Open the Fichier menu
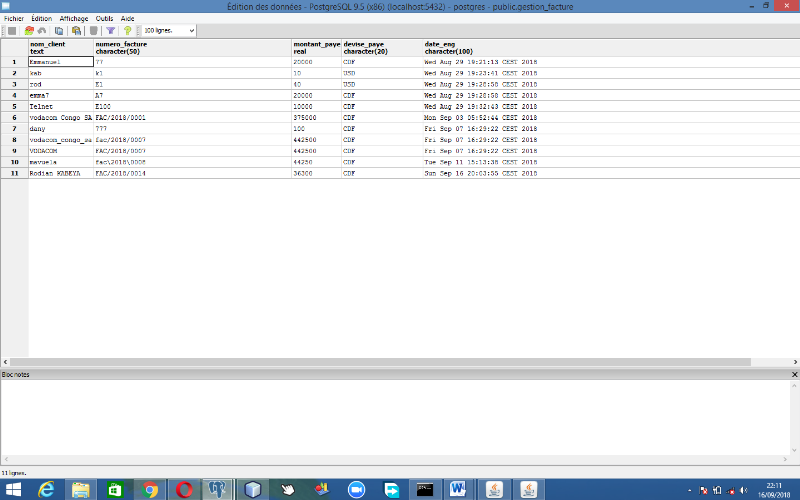 [14, 18]
